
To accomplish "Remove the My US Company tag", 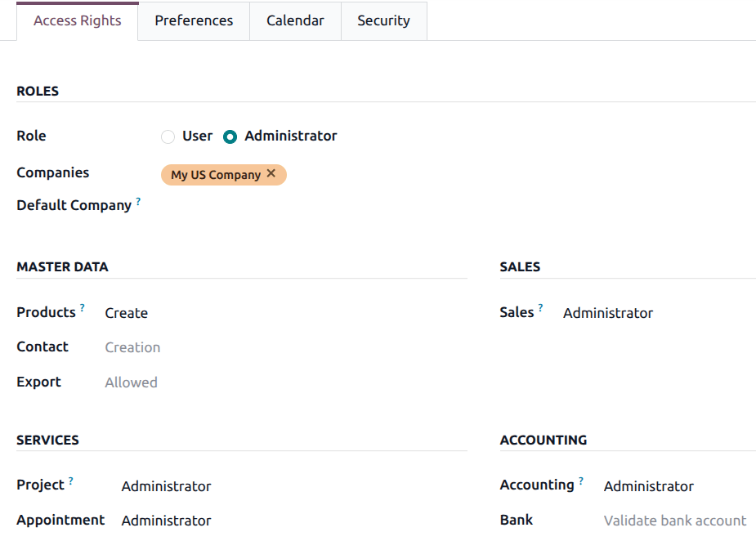I will pos(271,173).
